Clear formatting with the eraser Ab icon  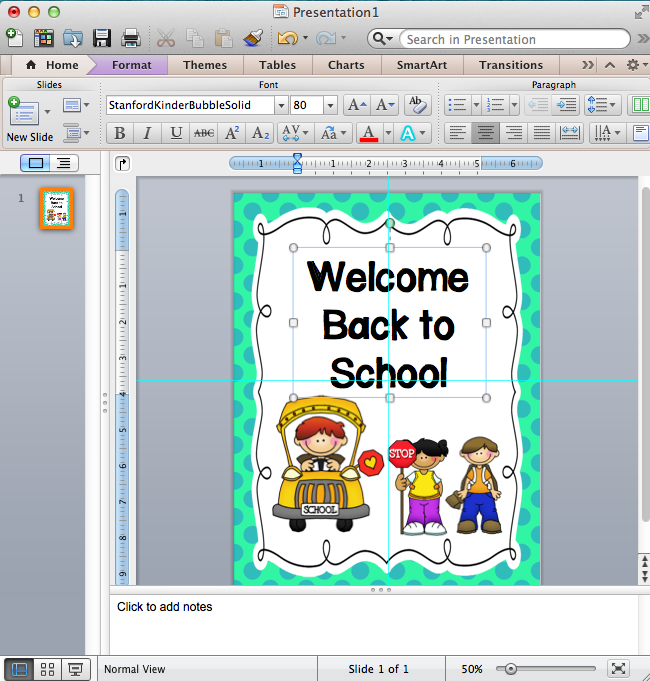418,105
